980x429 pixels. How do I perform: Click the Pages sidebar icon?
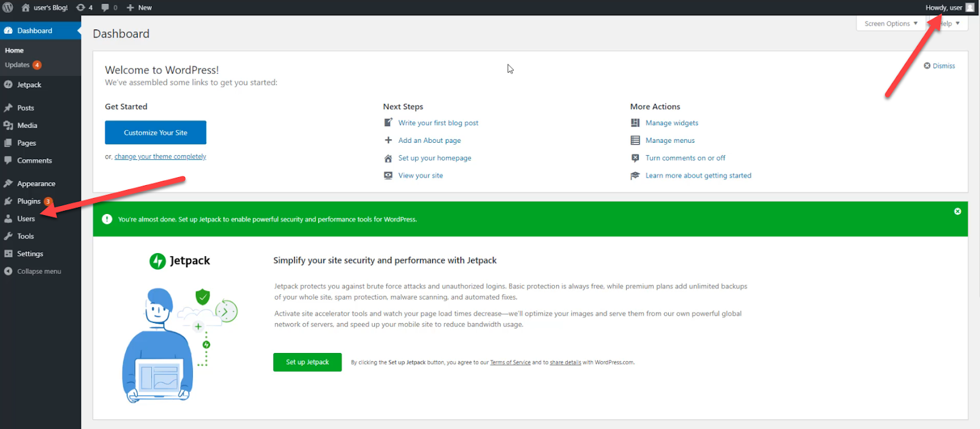(8, 143)
